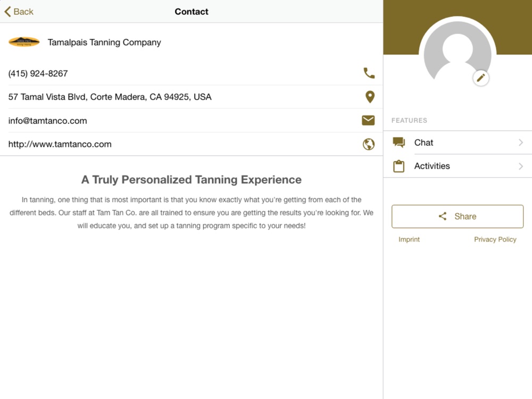Tap the Chat speech bubbles icon
This screenshot has width=532, height=399.
(398, 143)
